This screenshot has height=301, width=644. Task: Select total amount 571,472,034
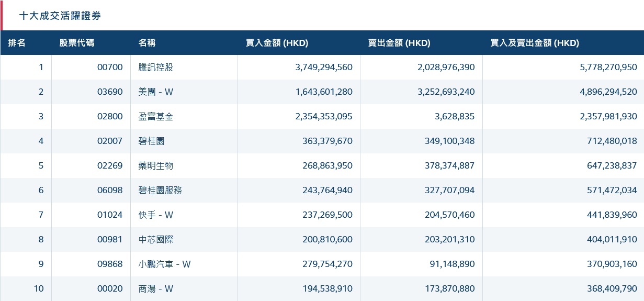coord(612,190)
